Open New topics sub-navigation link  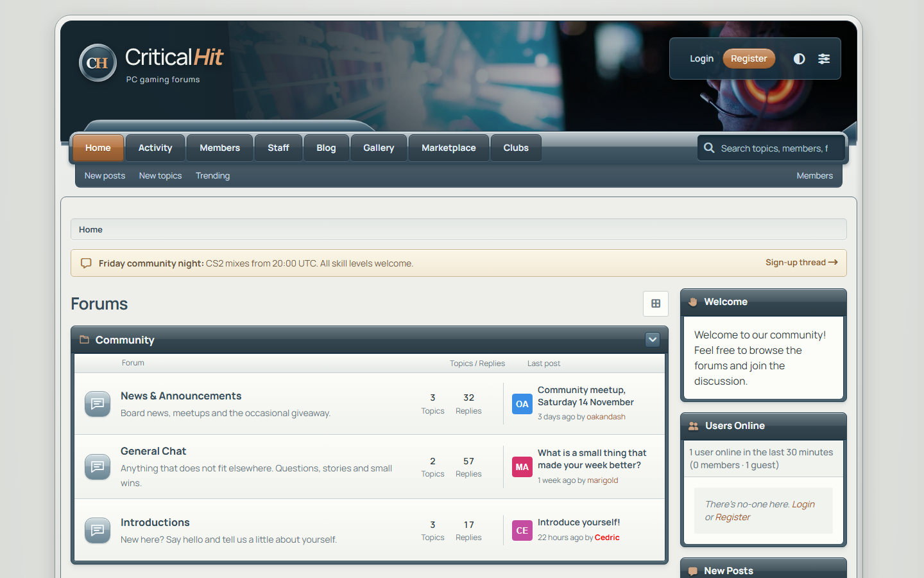click(160, 176)
